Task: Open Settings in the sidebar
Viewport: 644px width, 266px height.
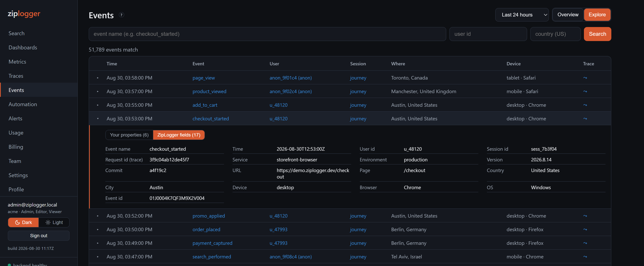Action: tap(39, 175)
